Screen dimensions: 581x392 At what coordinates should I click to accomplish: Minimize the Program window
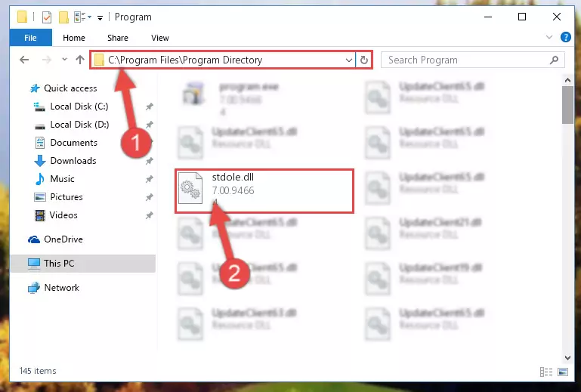(x=488, y=17)
